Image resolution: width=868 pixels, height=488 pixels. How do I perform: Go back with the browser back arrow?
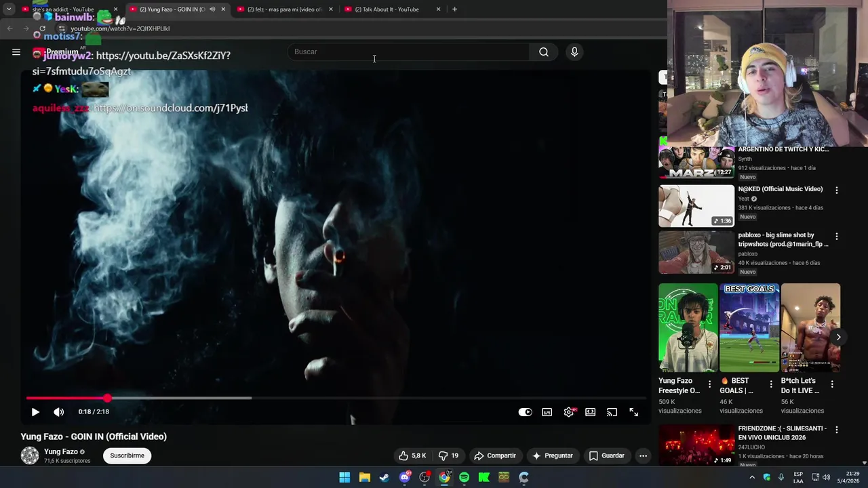click(9, 28)
